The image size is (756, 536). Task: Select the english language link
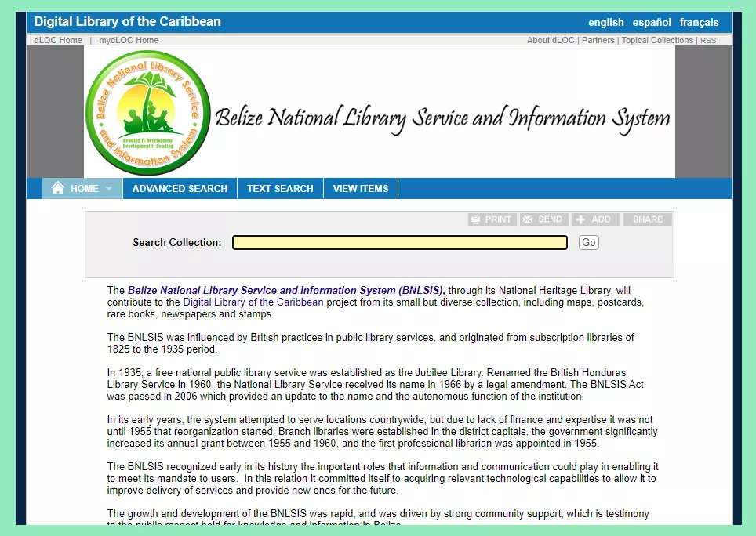pos(605,22)
